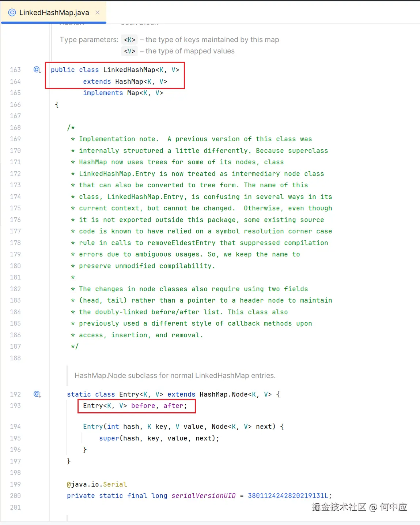The height and width of the screenshot is (525, 420).
Task: Click 'removeEldestEntry' in the comment
Action: tap(181, 243)
